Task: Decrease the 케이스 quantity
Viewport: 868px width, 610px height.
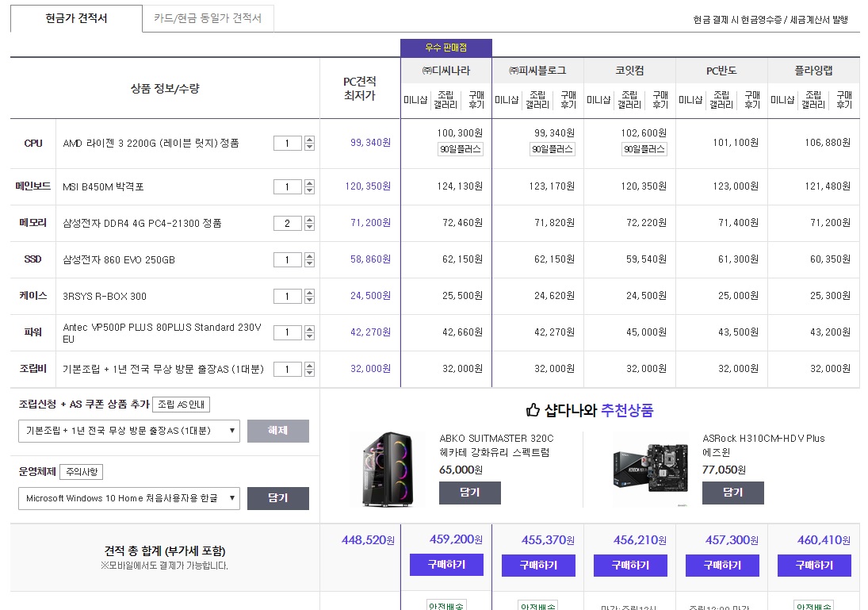Action: (309, 301)
